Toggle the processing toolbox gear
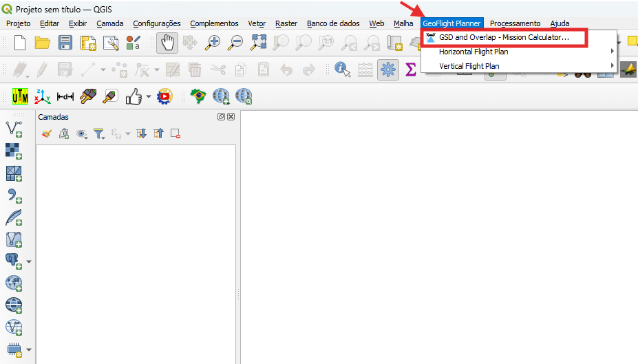 click(387, 69)
